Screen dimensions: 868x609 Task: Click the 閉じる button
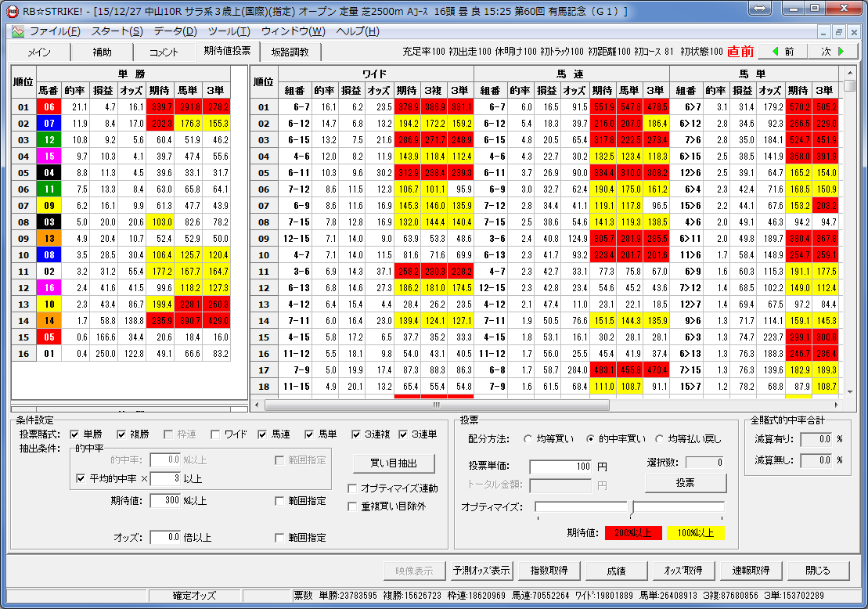pyautogui.click(x=818, y=570)
